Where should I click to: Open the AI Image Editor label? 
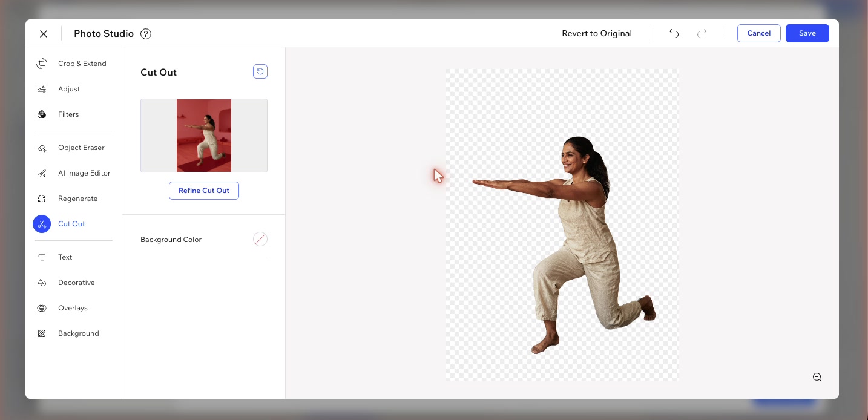84,173
